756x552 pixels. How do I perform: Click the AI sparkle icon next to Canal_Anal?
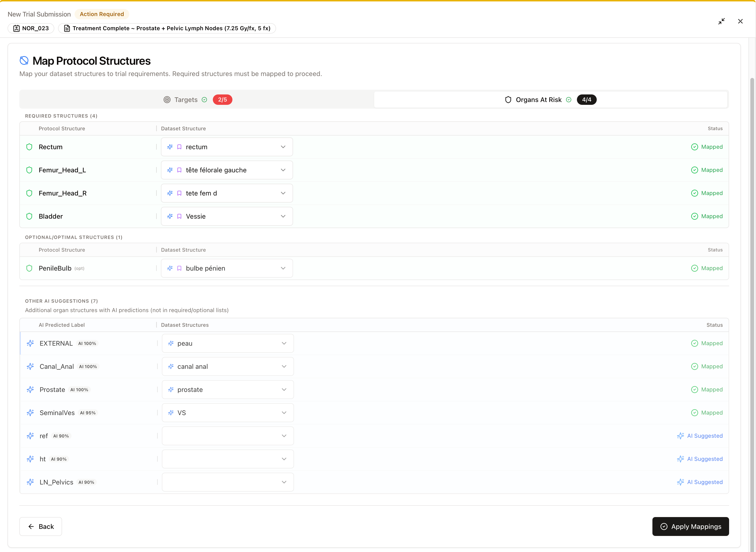click(x=30, y=367)
